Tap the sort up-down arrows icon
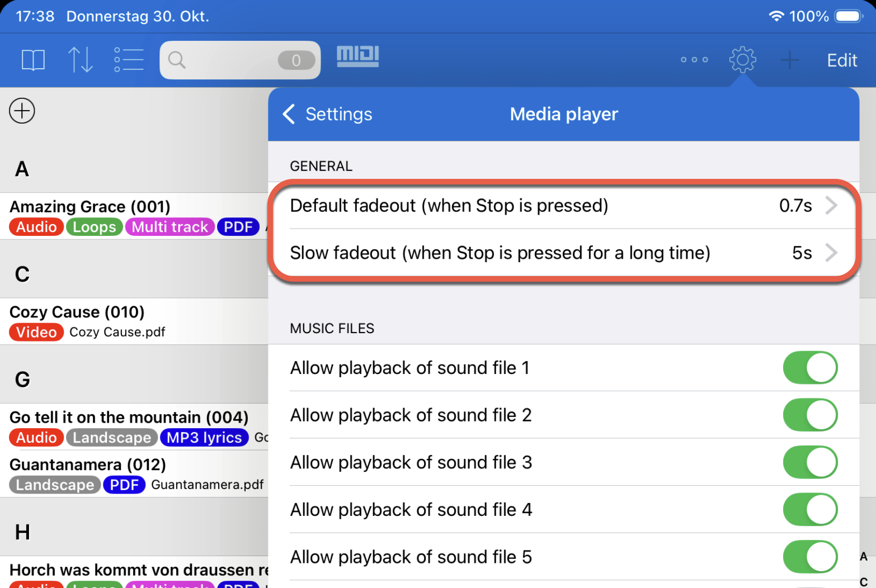 coord(80,60)
